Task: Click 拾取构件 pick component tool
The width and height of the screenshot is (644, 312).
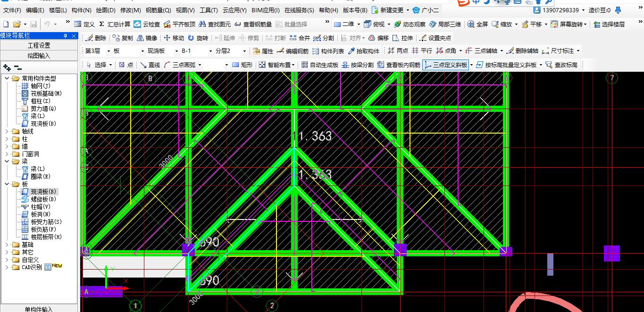Action: [x=363, y=51]
